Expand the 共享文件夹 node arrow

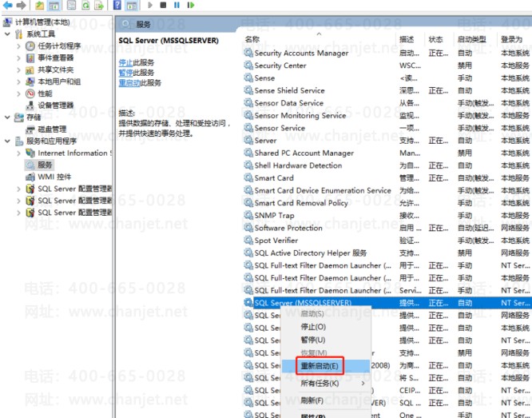19,70
